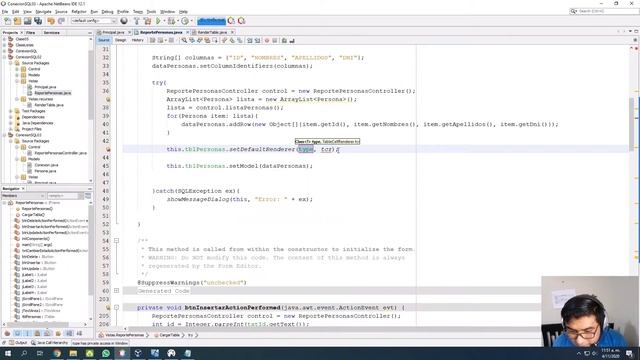
Task: Click the Output tab at bottom
Action: [x=18, y=343]
